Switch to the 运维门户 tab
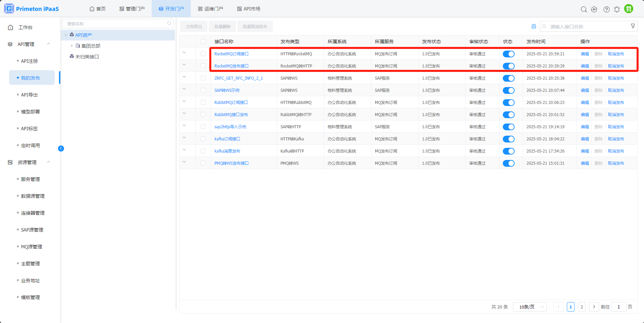 210,9
